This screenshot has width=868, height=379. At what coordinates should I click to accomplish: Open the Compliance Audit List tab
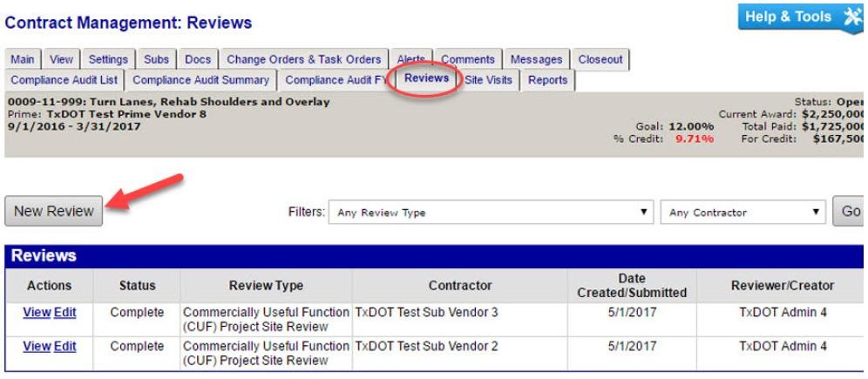pyautogui.click(x=63, y=80)
